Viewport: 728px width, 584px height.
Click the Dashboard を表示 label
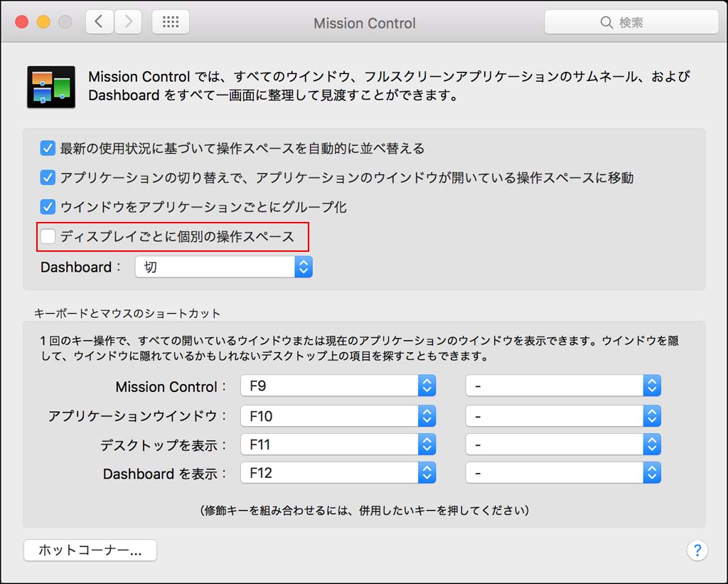164,474
